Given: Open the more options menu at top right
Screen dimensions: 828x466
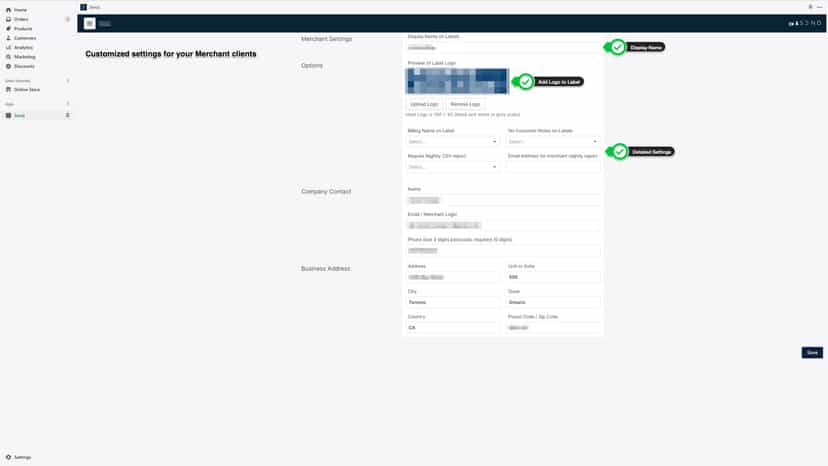Looking at the screenshot, I should (x=820, y=7).
